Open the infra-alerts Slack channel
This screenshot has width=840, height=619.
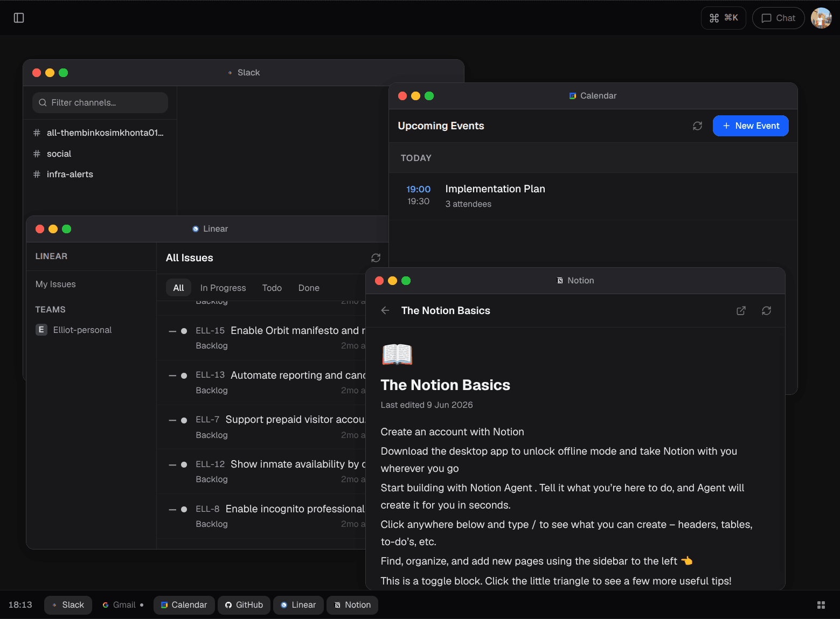100,174
